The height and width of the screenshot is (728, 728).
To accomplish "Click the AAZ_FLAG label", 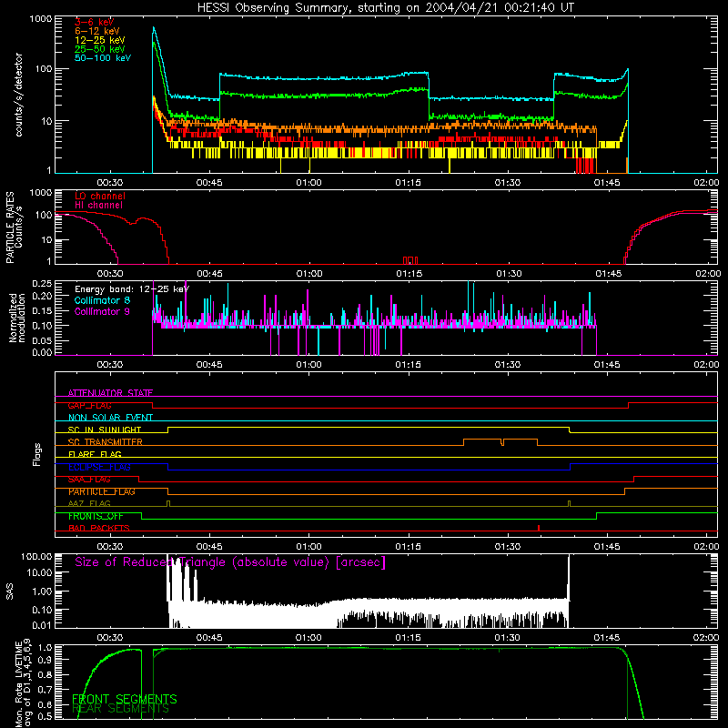I will click(89, 503).
